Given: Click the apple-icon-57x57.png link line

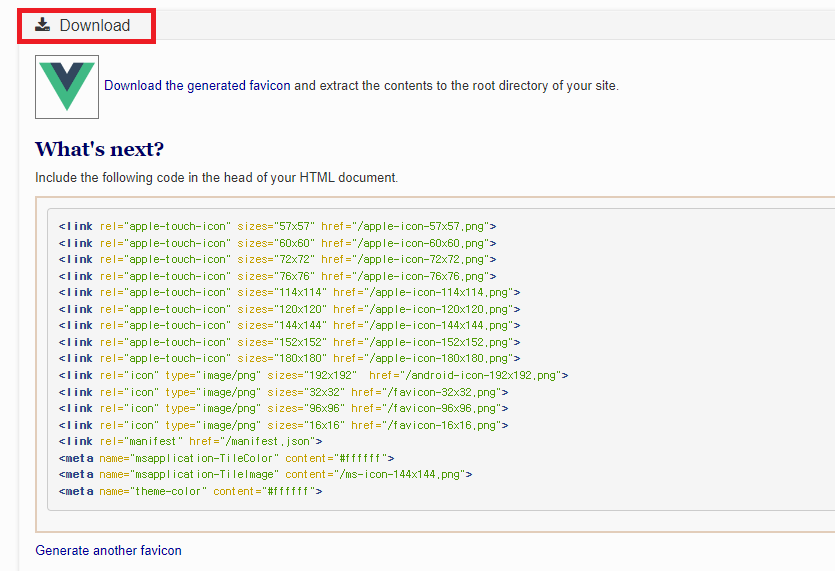Looking at the screenshot, I should click(x=277, y=226).
